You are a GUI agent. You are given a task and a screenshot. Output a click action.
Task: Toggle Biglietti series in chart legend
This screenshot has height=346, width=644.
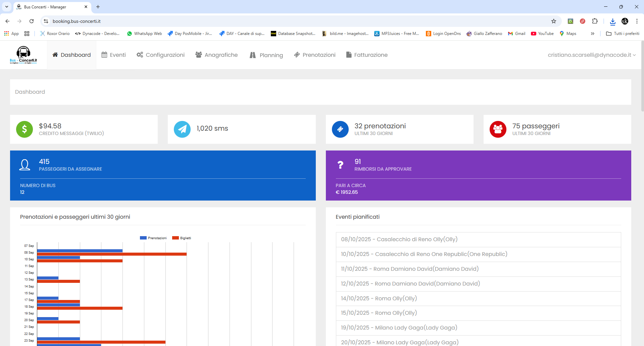point(182,238)
